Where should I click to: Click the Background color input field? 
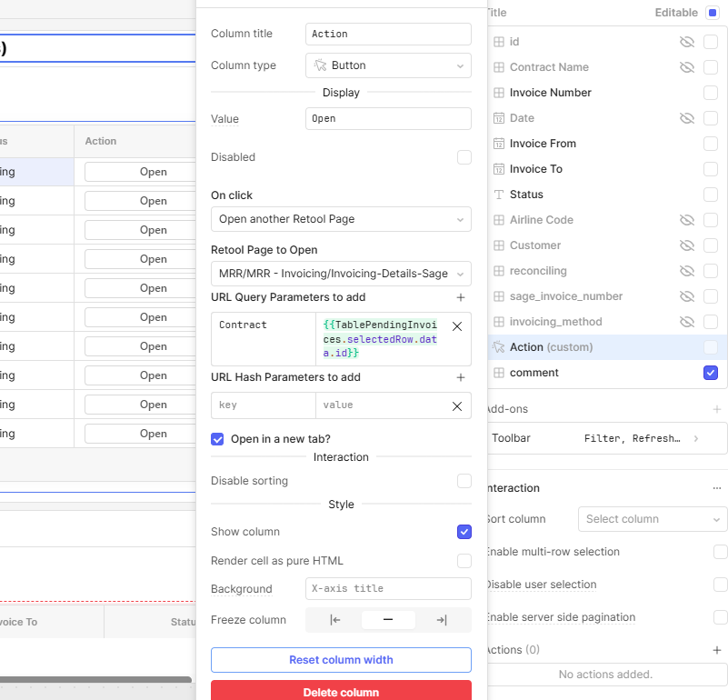(x=388, y=589)
